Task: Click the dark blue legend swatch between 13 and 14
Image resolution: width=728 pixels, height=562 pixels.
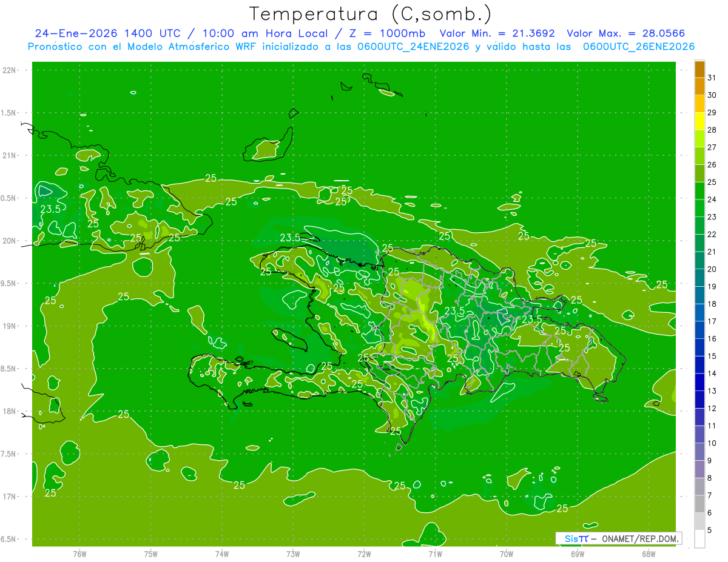Action: click(x=699, y=382)
